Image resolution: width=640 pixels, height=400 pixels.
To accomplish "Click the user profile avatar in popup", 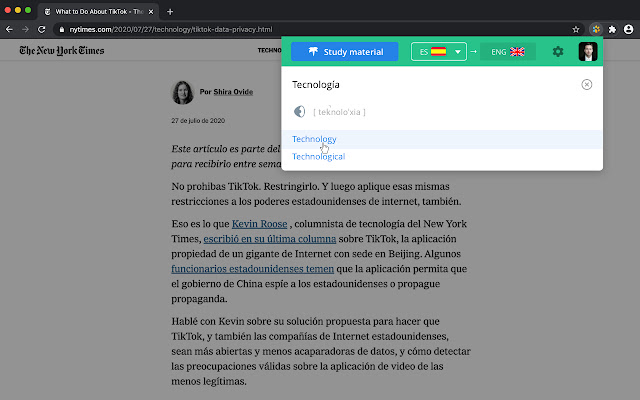I will [588, 52].
